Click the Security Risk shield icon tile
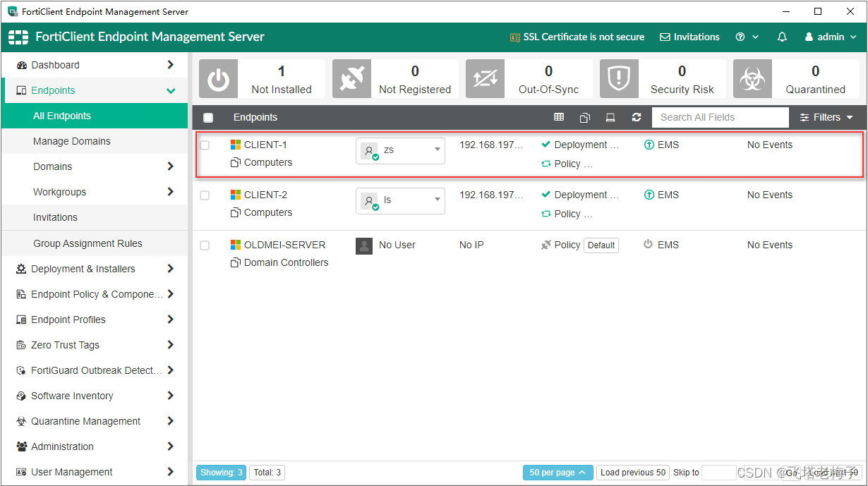The height and width of the screenshot is (486, 868). click(x=619, y=79)
